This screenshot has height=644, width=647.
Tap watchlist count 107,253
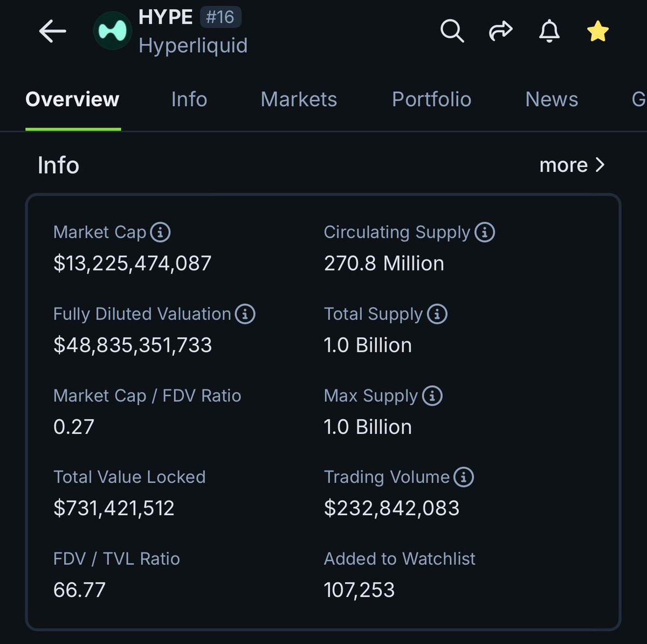click(x=359, y=590)
